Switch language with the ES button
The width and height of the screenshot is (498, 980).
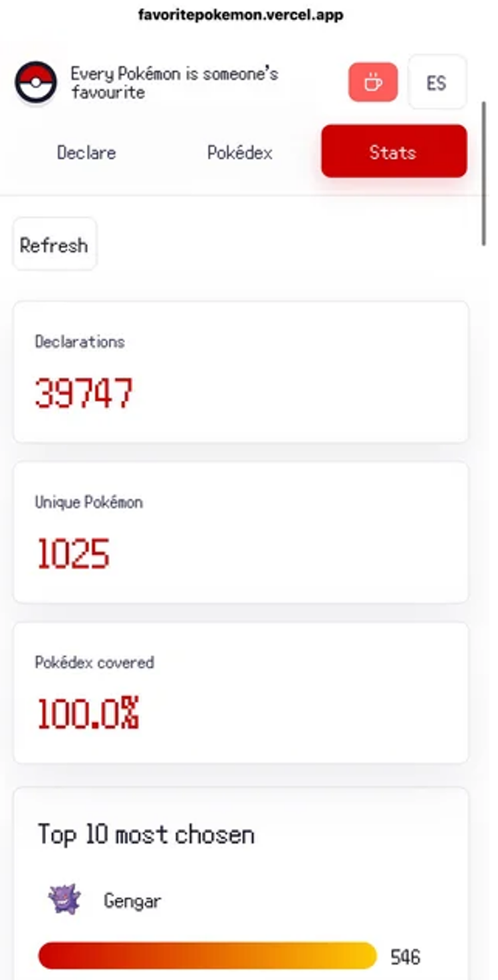click(x=437, y=82)
